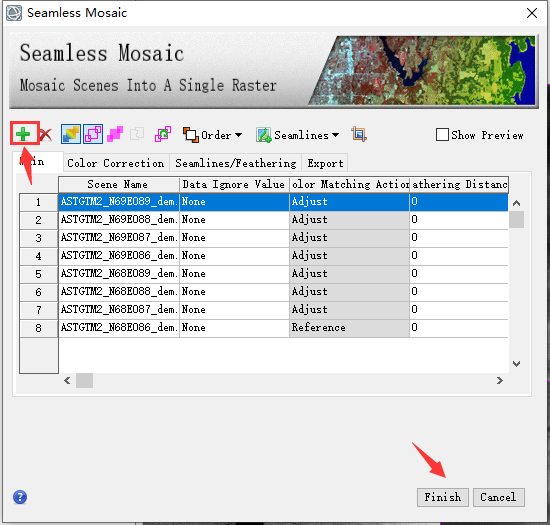Click the scene table's scroll up arrow

[x=516, y=203]
